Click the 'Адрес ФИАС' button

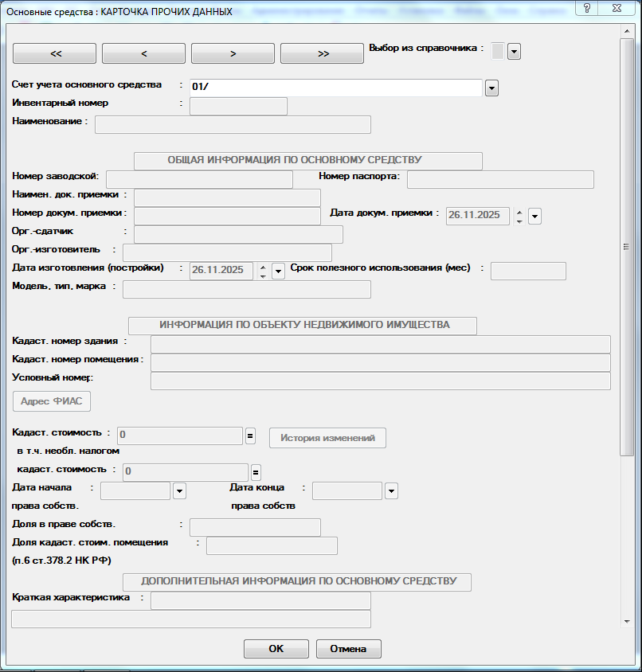(51, 401)
